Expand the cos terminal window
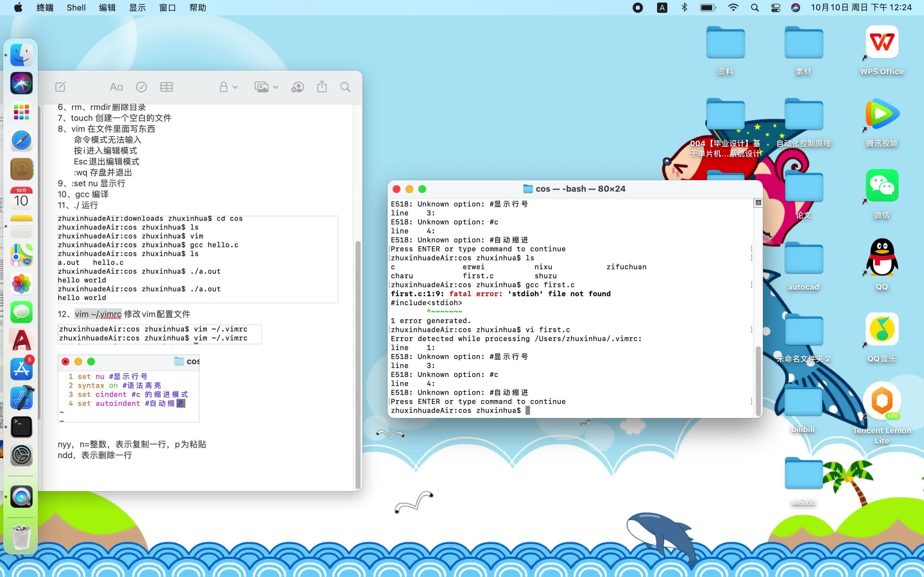 [424, 189]
